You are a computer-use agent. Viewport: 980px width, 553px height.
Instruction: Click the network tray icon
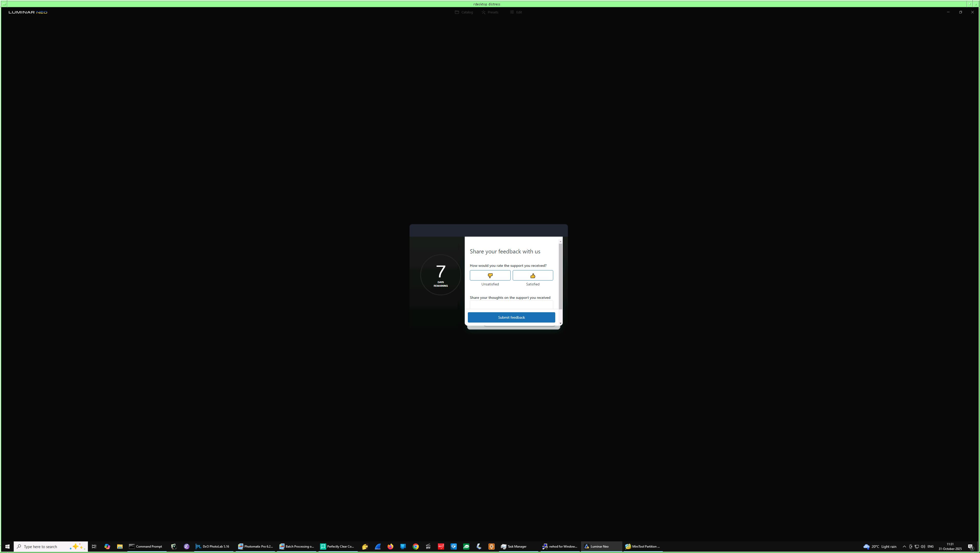[x=917, y=547]
